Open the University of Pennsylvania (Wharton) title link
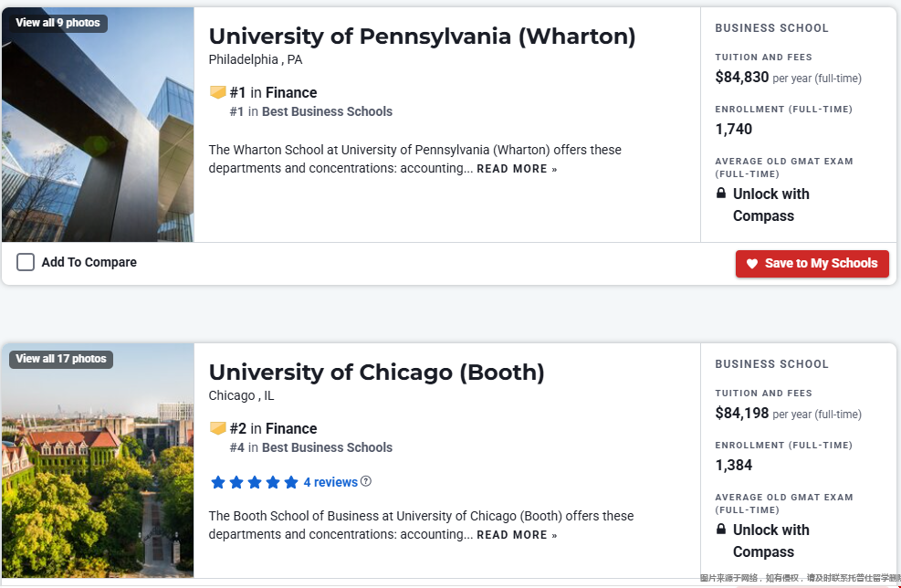Image resolution: width=901 pixels, height=588 pixels. coord(422,37)
